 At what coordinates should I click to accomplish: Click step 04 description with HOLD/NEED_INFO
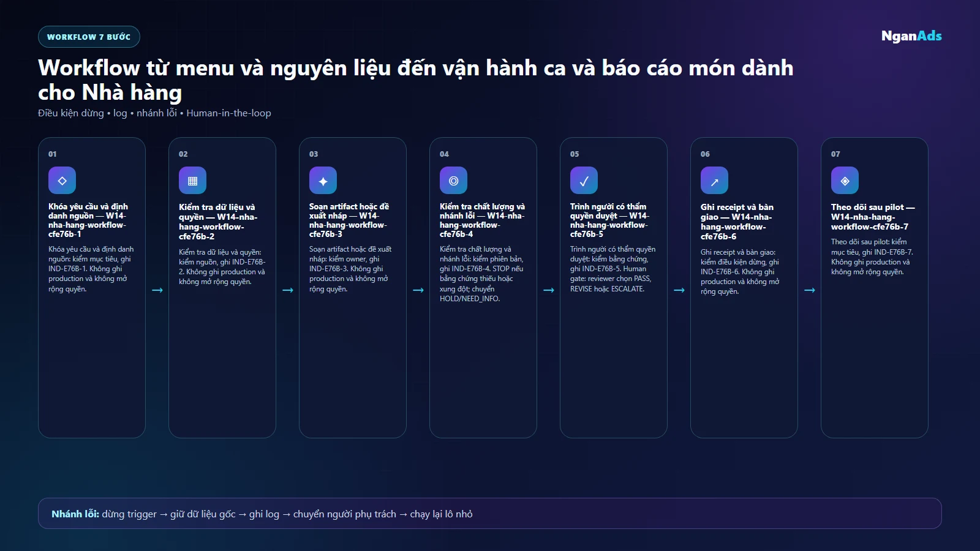click(x=482, y=274)
